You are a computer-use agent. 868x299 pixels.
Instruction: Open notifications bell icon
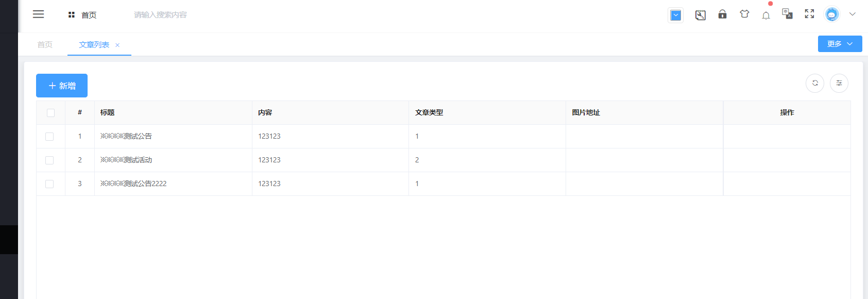point(766,15)
